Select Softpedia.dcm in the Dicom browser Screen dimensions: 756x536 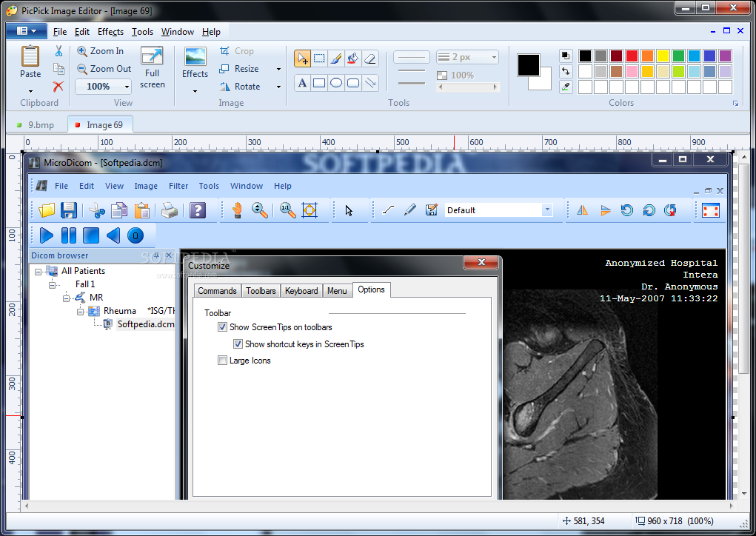(x=146, y=324)
